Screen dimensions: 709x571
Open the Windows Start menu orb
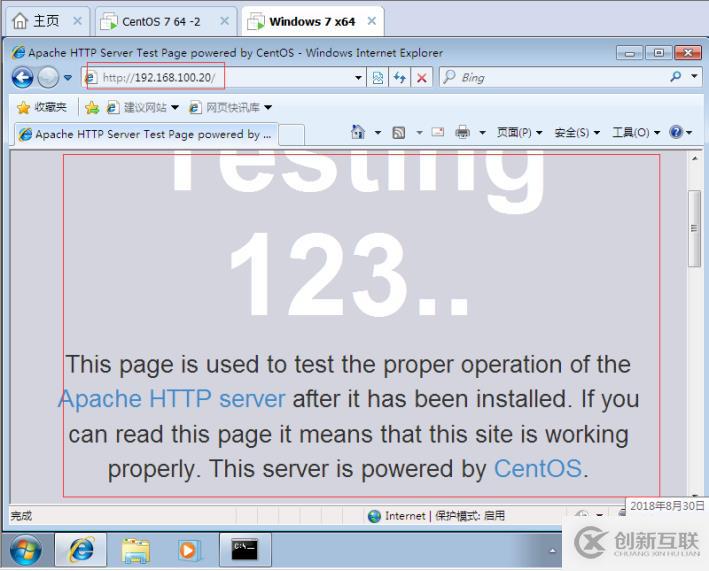point(25,550)
